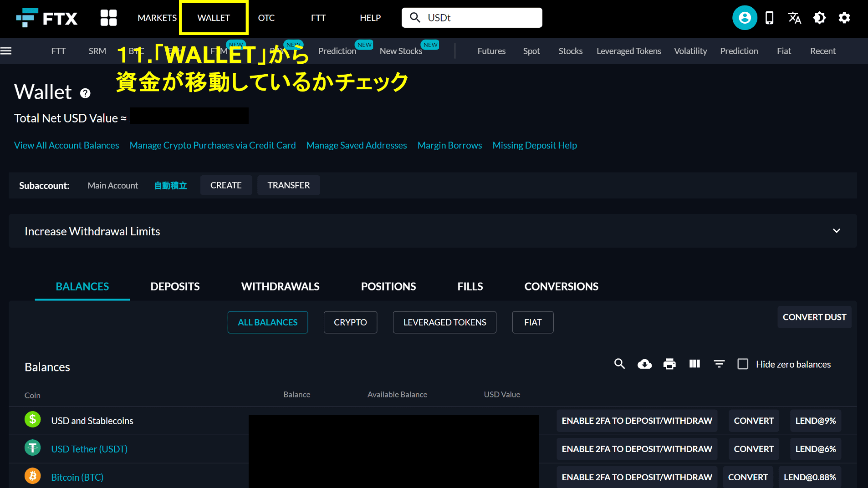Click the Bitcoin coin icon

(x=32, y=476)
